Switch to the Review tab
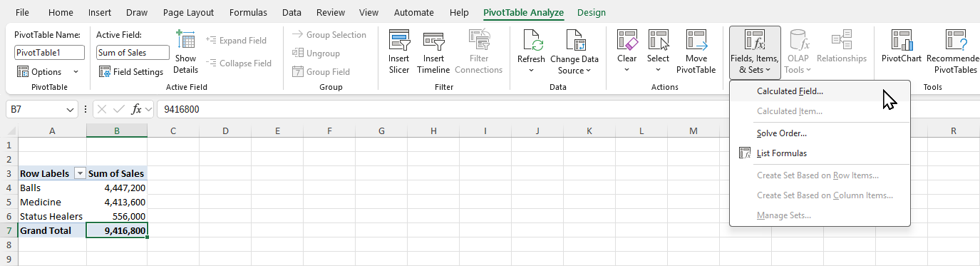Viewport: 980px width, 266px height. [x=331, y=12]
